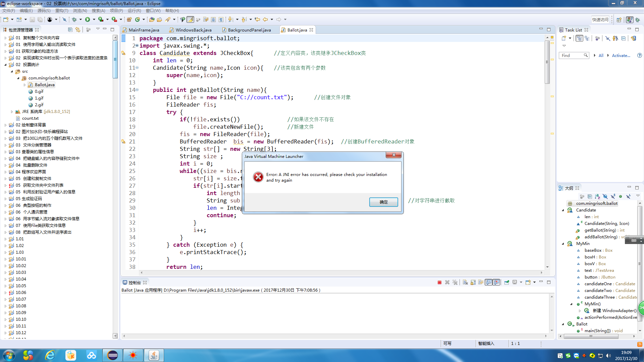Expand the Ballot.java tree node
This screenshot has height=362, width=644.
pos(24,85)
